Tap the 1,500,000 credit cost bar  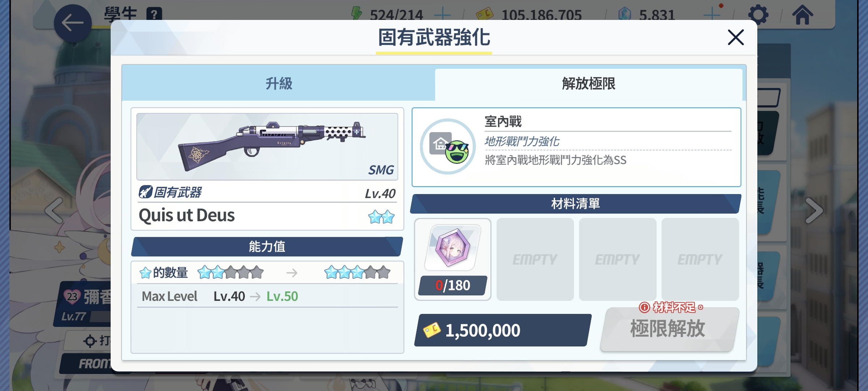503,330
